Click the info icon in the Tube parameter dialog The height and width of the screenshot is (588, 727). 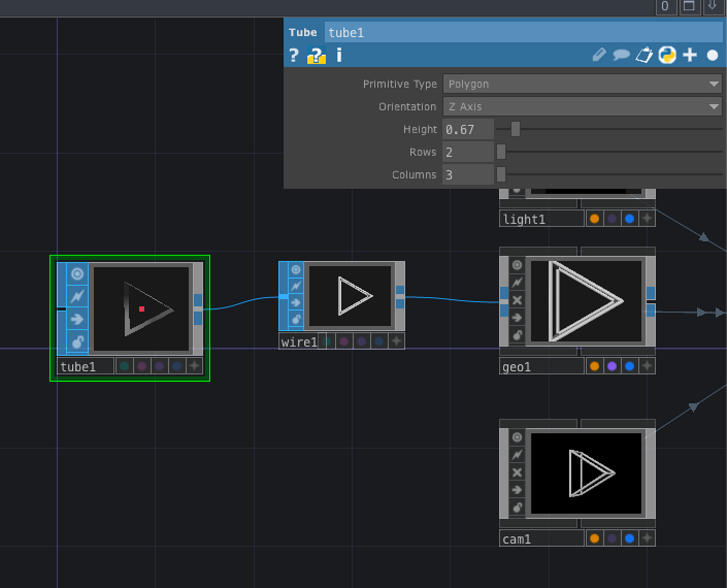339,56
